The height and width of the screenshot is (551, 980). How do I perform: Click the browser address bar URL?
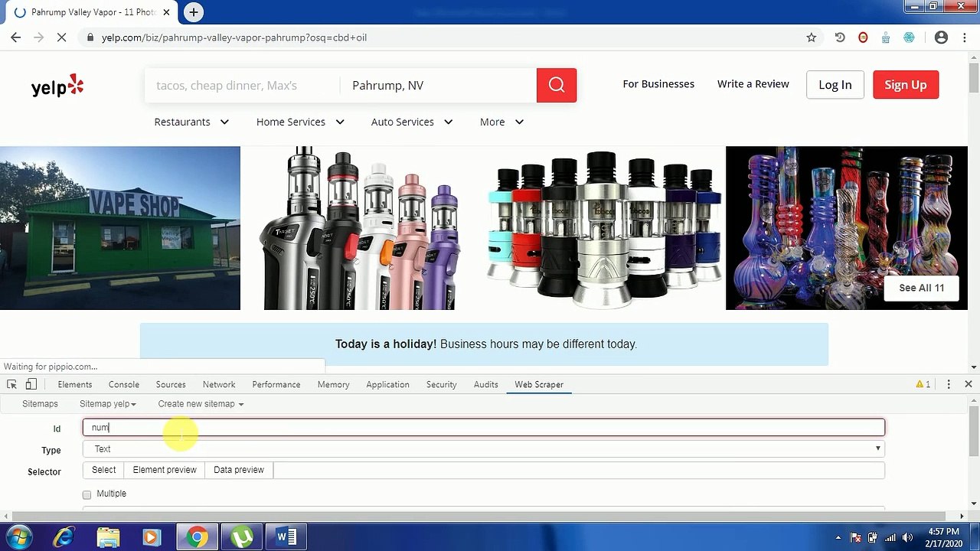(234, 37)
